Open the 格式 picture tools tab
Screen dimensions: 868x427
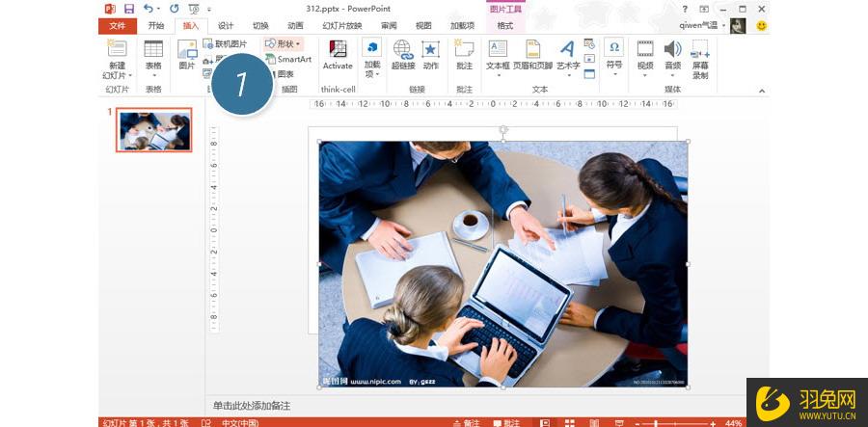coord(504,25)
